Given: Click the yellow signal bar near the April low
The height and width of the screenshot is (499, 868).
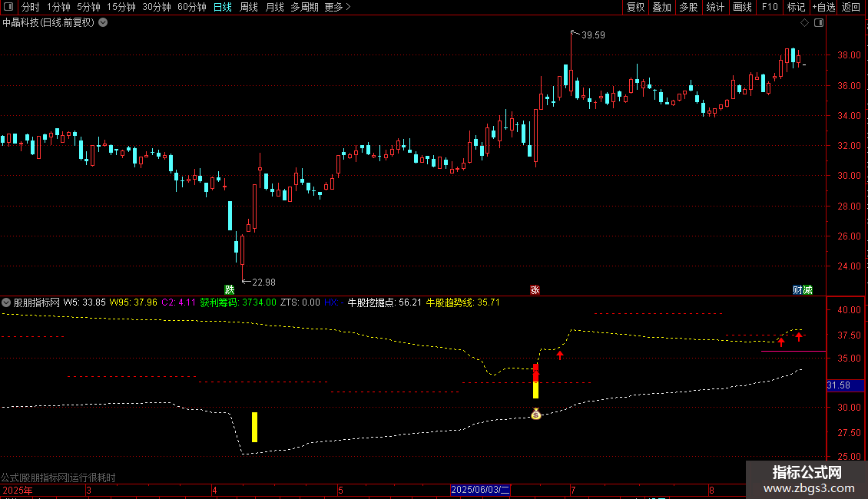Looking at the screenshot, I should pos(255,427).
